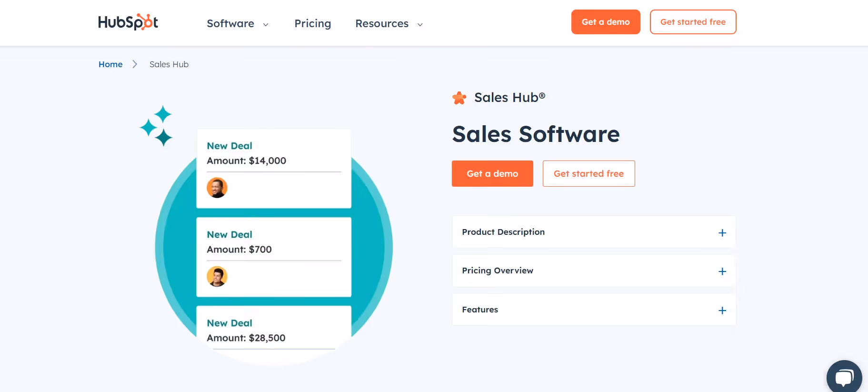Open the Software dropdown chevron

[x=266, y=25]
